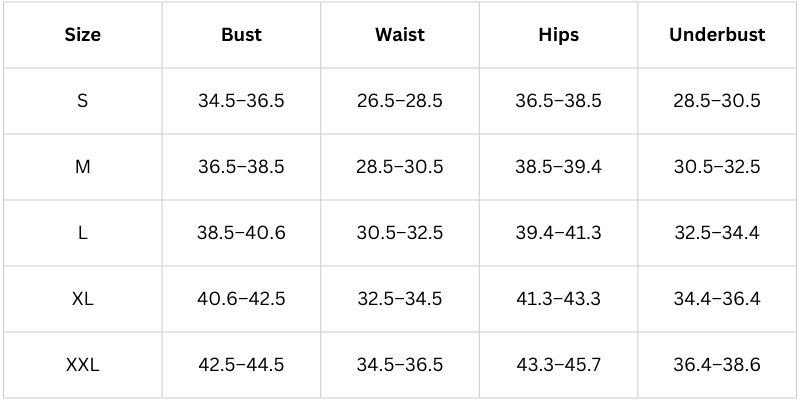Viewport: 800px width, 400px height.
Task: Click the Underbust column header
Action: [716, 35]
